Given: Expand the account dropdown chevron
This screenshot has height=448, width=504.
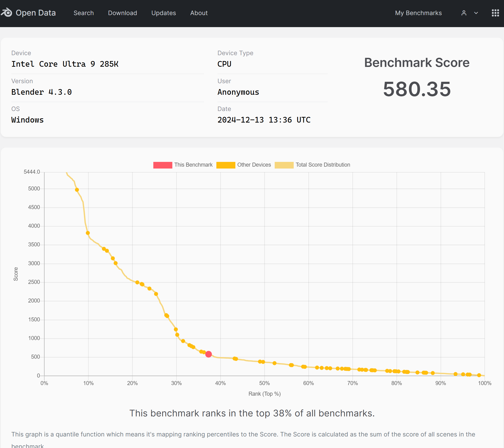Looking at the screenshot, I should pos(476,13).
